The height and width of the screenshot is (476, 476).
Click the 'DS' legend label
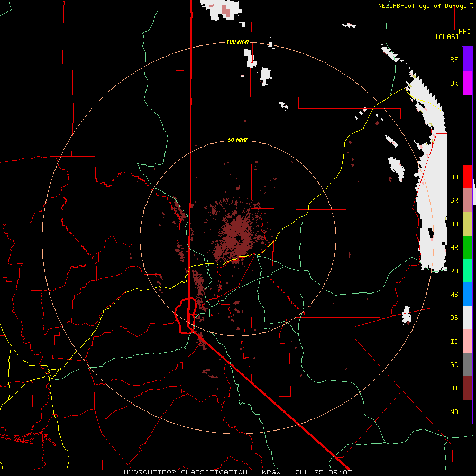[454, 318]
